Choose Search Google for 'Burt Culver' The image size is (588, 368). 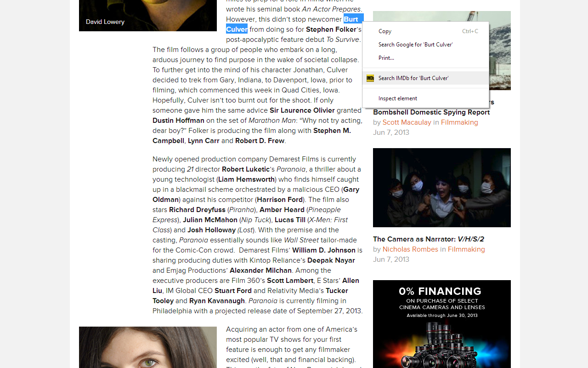[x=415, y=45]
